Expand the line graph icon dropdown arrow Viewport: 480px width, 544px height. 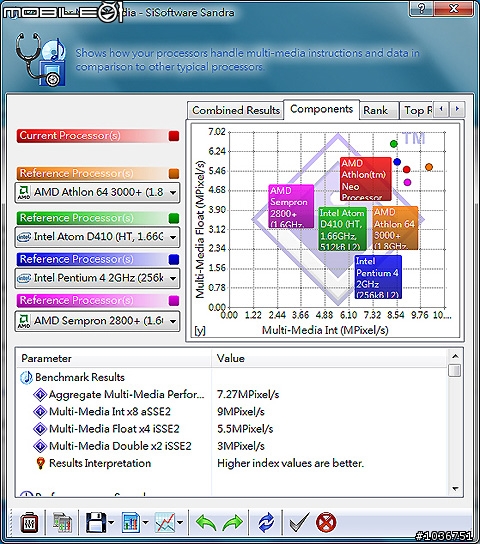(180, 522)
